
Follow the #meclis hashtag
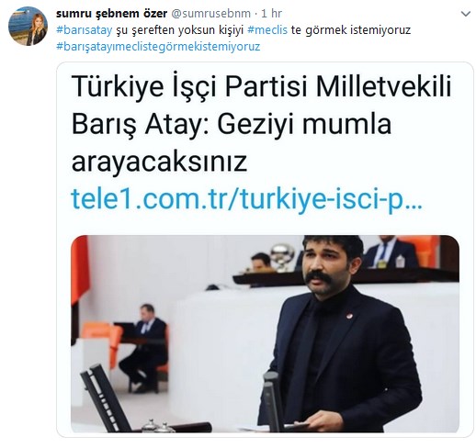point(267,30)
